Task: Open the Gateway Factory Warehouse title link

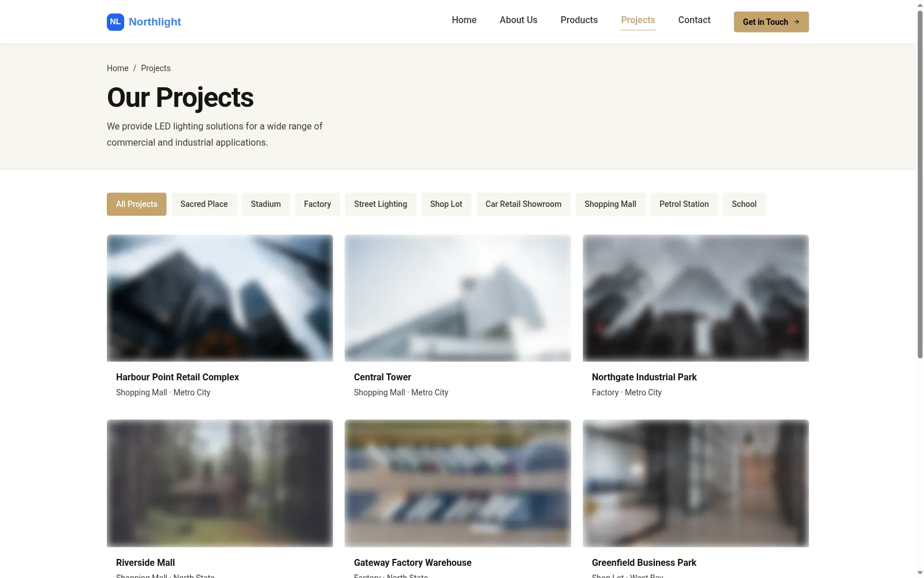Action: tap(413, 562)
